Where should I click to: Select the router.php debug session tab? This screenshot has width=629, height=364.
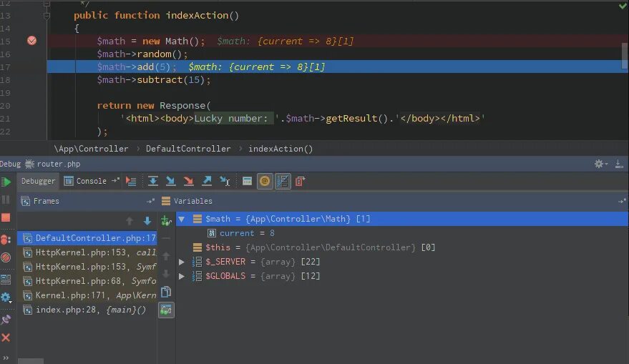tap(52, 164)
